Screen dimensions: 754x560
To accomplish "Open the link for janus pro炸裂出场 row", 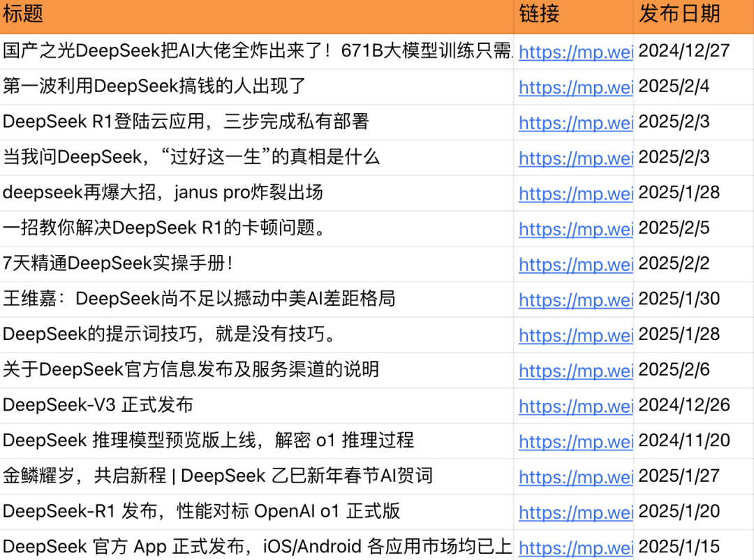I will [575, 194].
